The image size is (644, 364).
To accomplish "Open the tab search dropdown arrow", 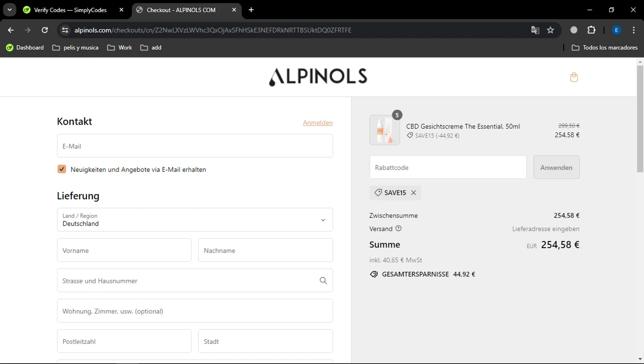I will pyautogui.click(x=9, y=10).
